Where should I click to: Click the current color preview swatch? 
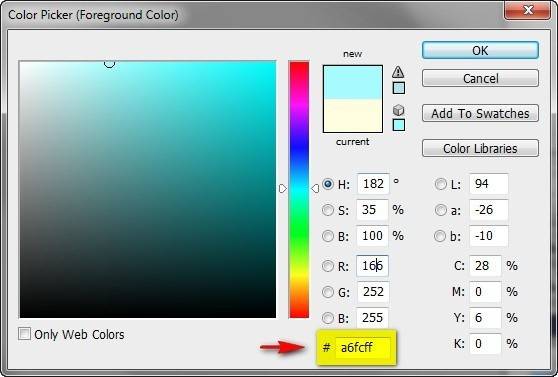coord(353,116)
